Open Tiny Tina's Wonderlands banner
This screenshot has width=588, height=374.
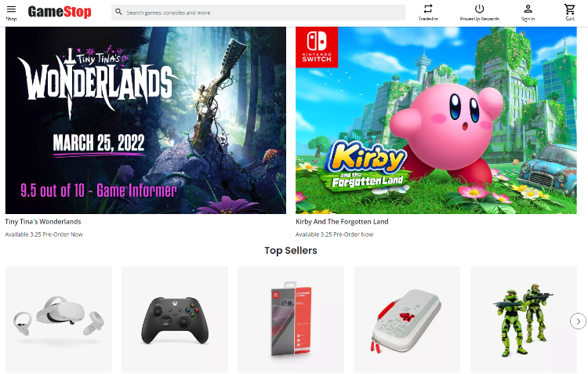click(x=146, y=120)
